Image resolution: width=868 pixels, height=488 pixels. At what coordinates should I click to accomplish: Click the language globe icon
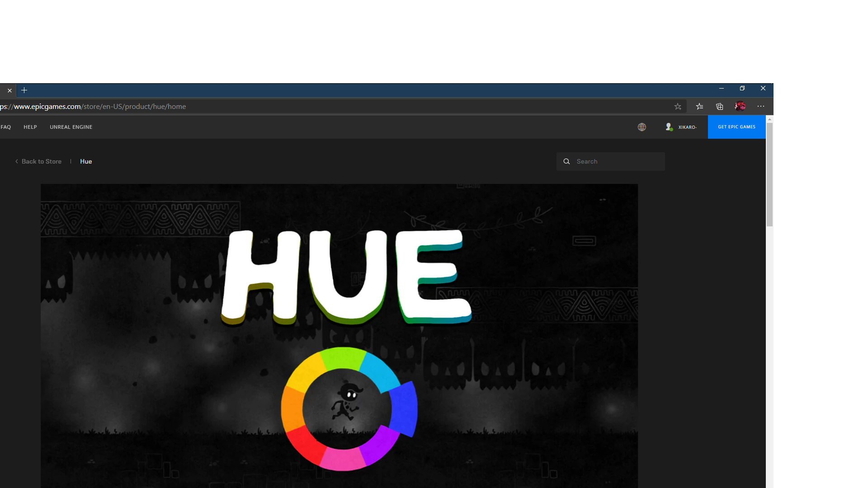point(642,127)
